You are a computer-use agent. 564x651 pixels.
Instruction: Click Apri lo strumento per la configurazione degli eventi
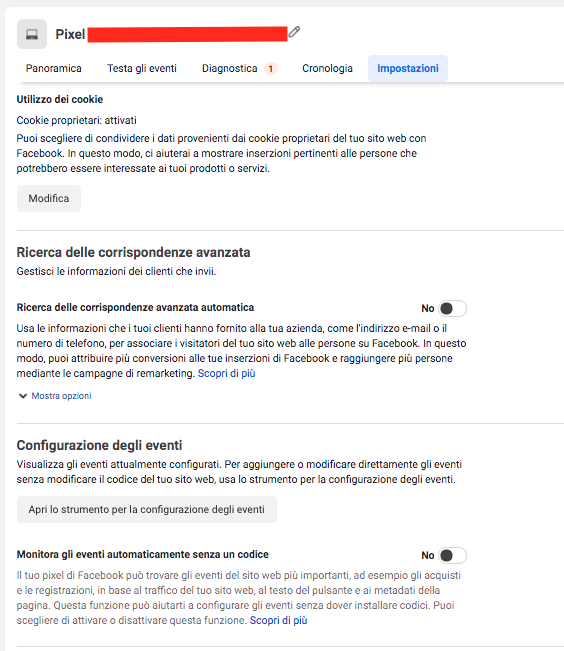[147, 509]
